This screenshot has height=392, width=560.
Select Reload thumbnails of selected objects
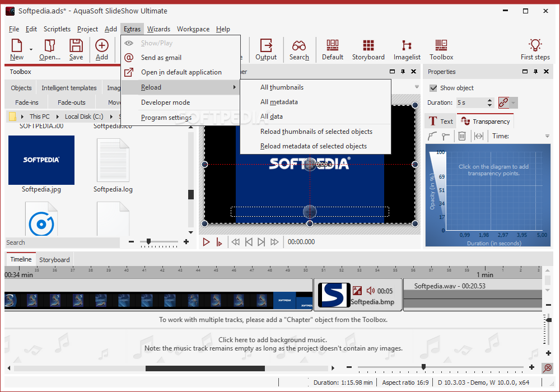[x=316, y=132]
